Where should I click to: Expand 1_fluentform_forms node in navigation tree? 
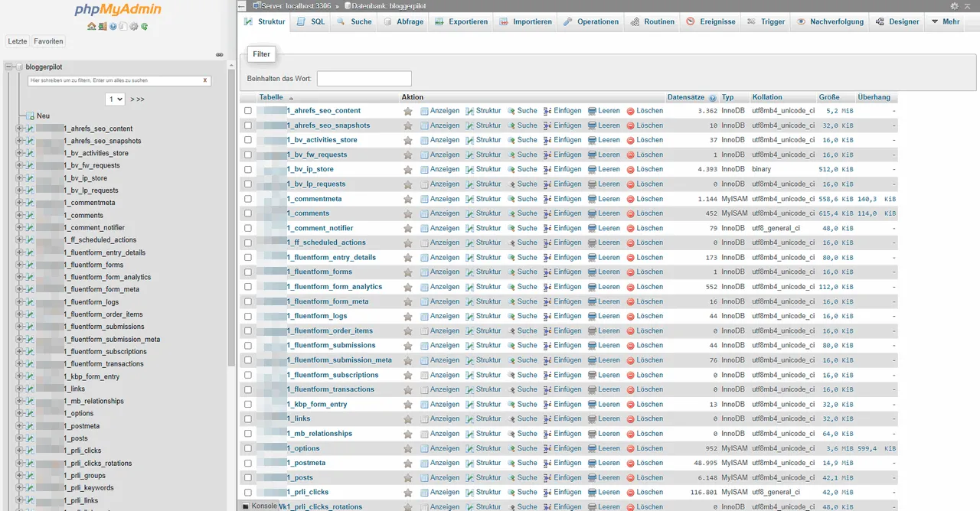[x=19, y=265]
